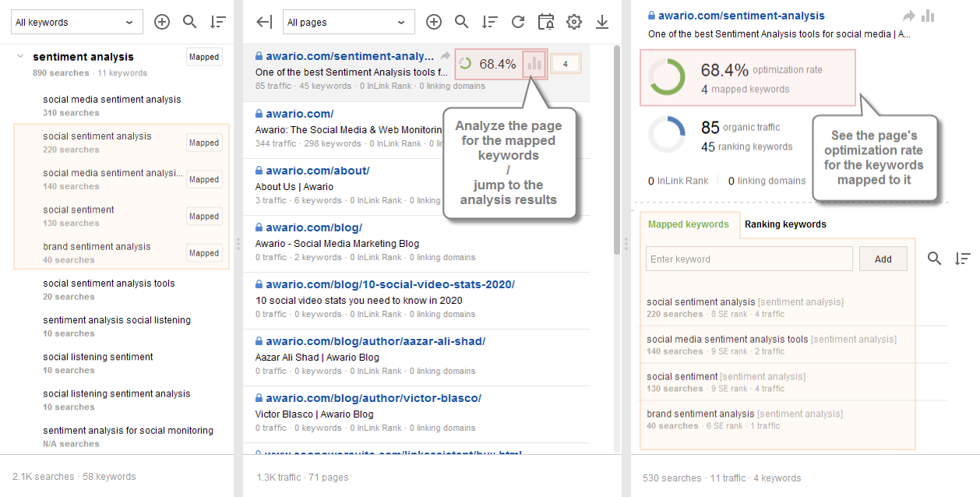The height and width of the screenshot is (497, 980).
Task: Click the Mapped badge for brand sentiment analysis
Action: tap(204, 253)
